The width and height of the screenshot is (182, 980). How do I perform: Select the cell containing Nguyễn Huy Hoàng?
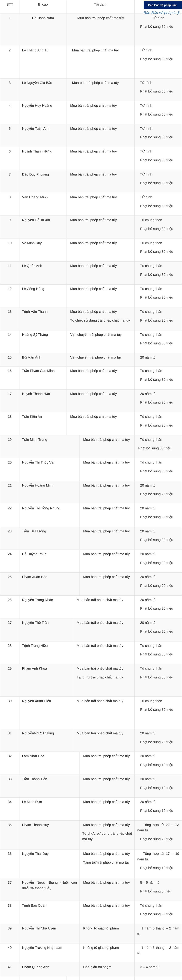(43, 113)
